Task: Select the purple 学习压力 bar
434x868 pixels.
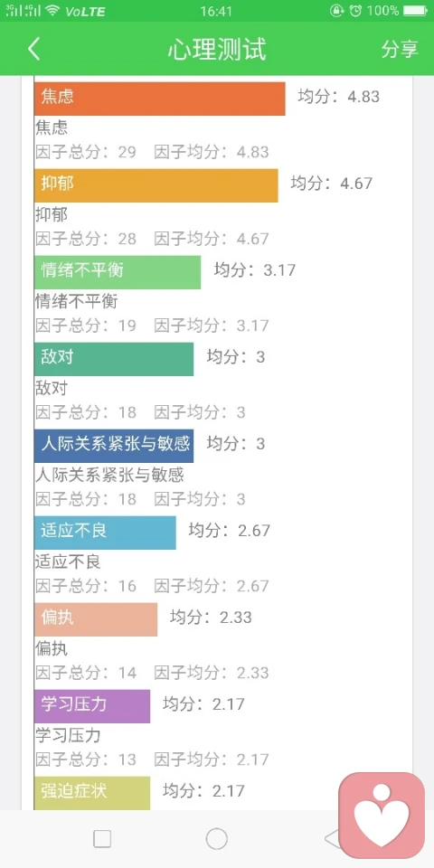Action: click(92, 706)
